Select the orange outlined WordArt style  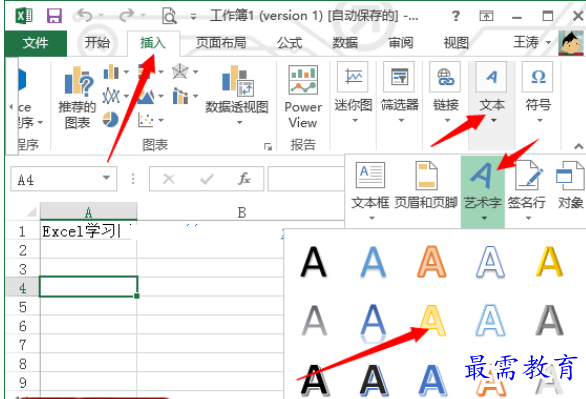tap(432, 262)
